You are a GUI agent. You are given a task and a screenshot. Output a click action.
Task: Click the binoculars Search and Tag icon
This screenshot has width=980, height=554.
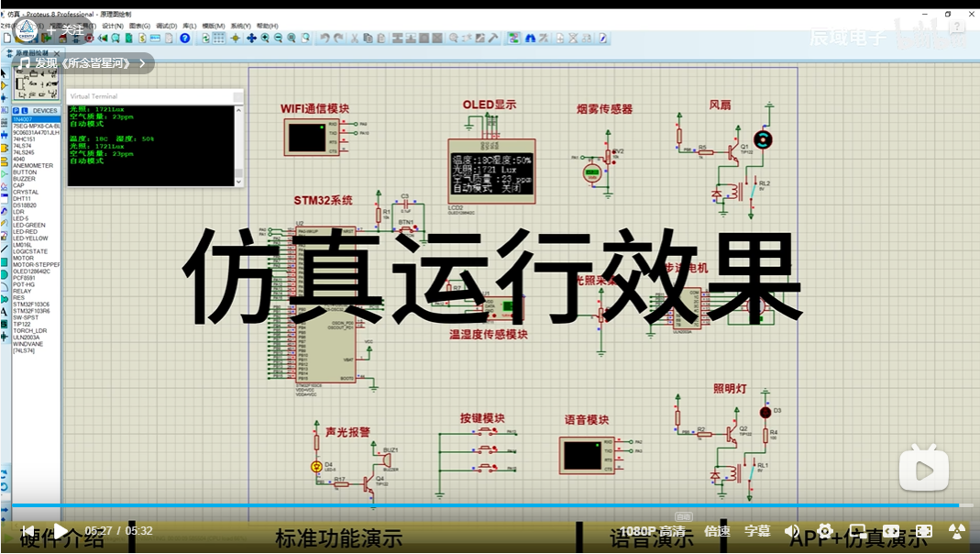point(530,39)
